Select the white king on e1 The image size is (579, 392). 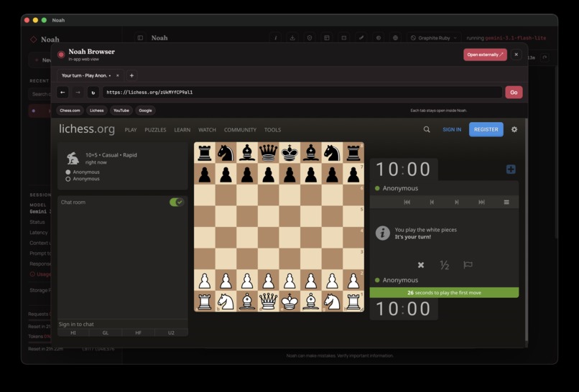tap(289, 302)
